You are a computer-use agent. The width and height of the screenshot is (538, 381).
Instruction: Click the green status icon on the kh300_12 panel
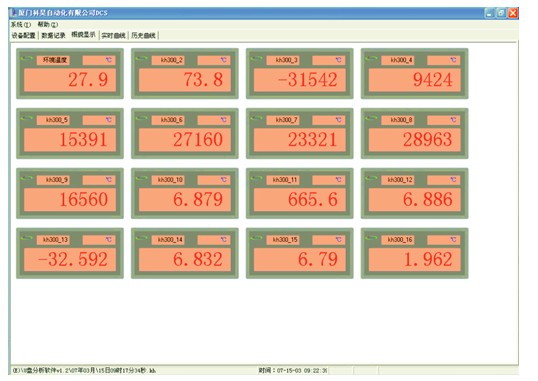coord(371,178)
